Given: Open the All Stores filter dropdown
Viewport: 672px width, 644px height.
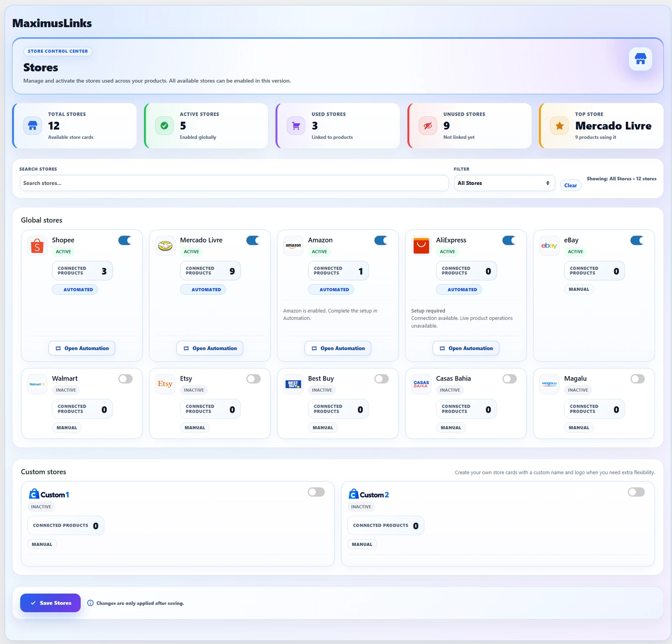Looking at the screenshot, I should (x=504, y=183).
